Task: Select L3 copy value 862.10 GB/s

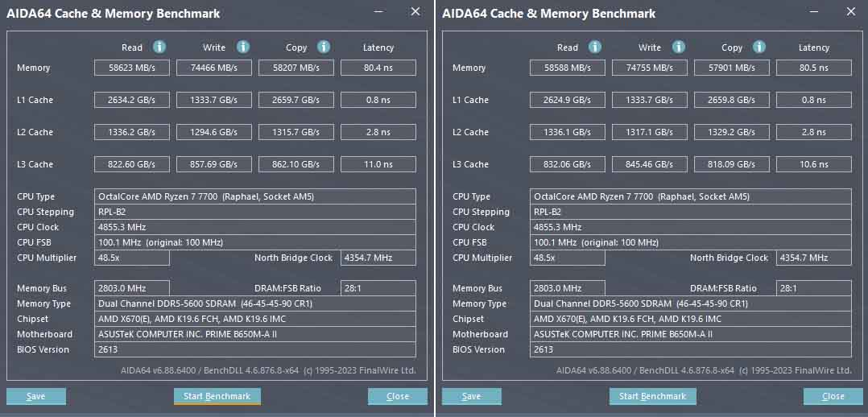Action: point(296,164)
